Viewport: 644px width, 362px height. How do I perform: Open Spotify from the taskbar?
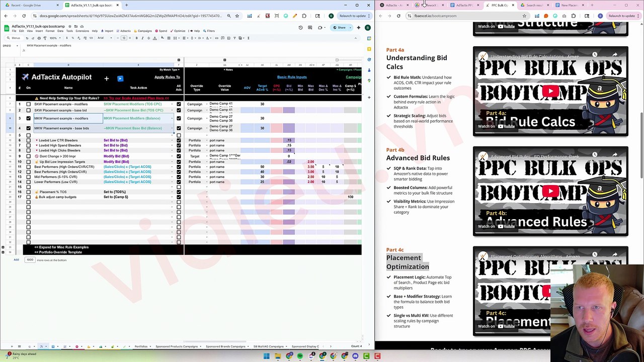click(300, 356)
